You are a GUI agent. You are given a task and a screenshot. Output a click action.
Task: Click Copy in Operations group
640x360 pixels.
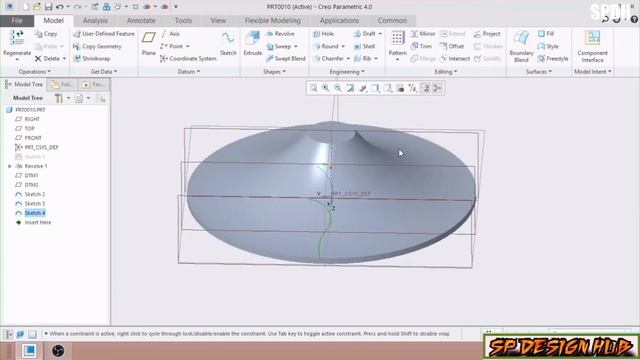coord(46,34)
